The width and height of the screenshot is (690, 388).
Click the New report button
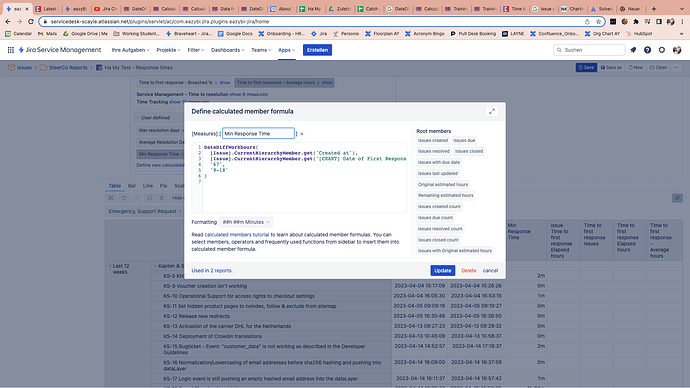coord(635,68)
